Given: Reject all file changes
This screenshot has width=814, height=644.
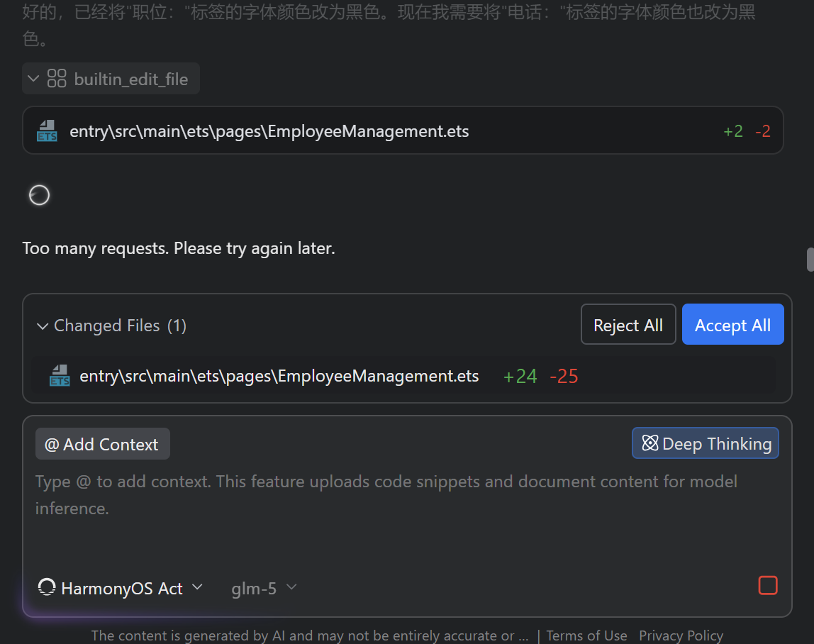Looking at the screenshot, I should click(628, 325).
